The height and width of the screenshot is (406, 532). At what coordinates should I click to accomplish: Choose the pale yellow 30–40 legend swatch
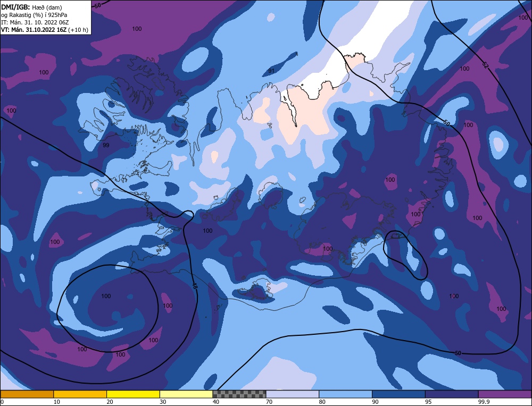tap(186, 394)
